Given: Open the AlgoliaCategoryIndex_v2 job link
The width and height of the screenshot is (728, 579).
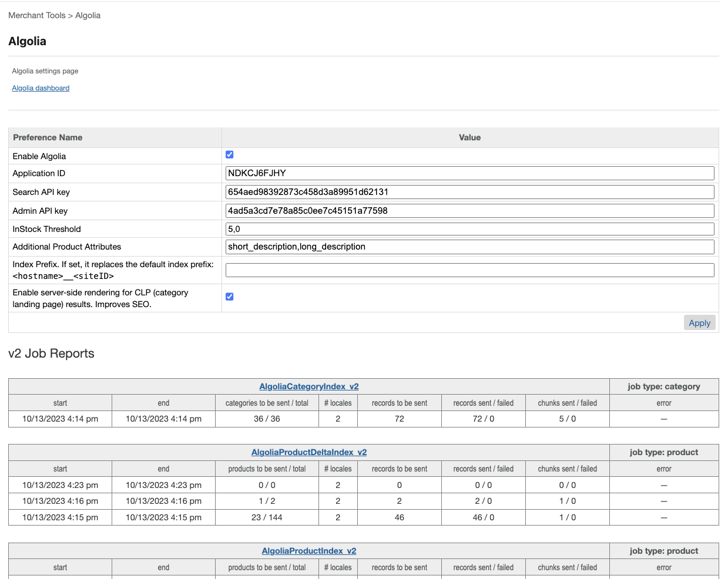Looking at the screenshot, I should click(x=309, y=386).
